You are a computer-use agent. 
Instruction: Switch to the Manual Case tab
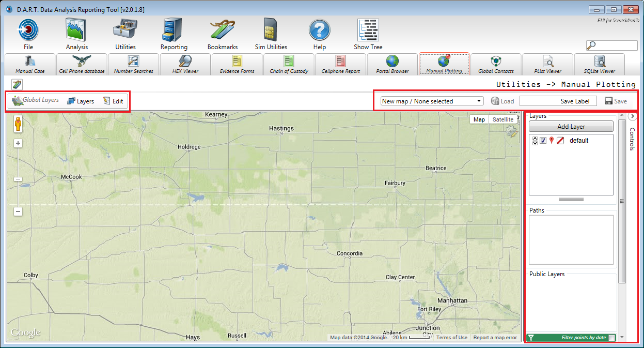tap(30, 64)
